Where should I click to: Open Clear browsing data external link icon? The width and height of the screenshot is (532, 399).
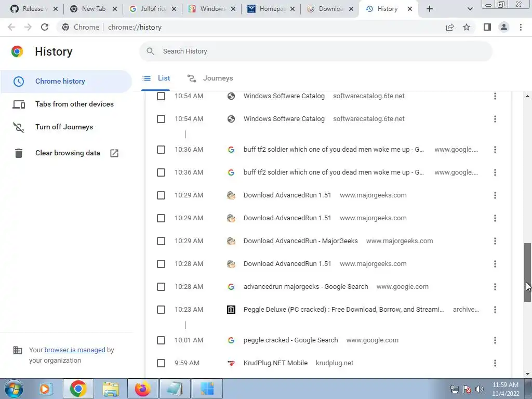[114, 153]
